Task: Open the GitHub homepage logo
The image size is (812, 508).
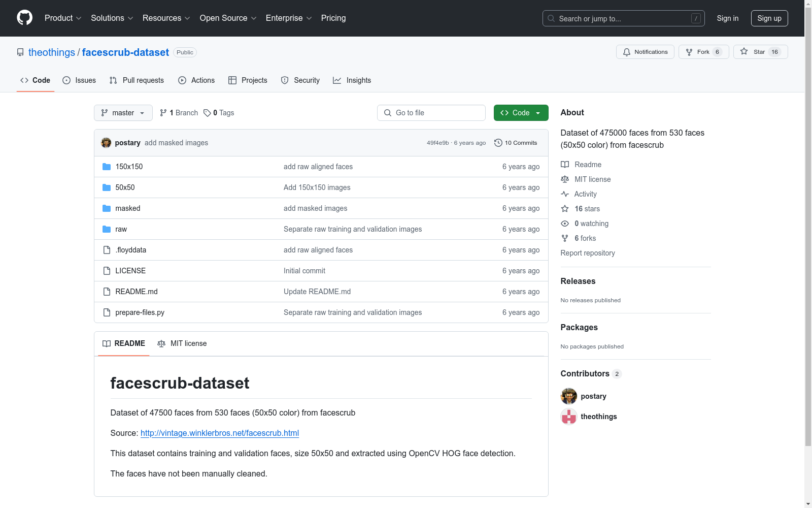Action: tap(24, 18)
